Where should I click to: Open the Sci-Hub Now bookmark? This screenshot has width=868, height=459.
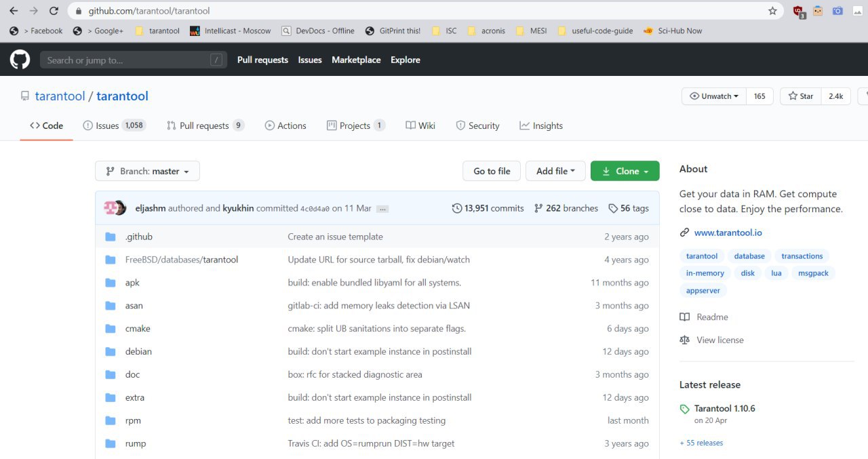[x=672, y=31]
